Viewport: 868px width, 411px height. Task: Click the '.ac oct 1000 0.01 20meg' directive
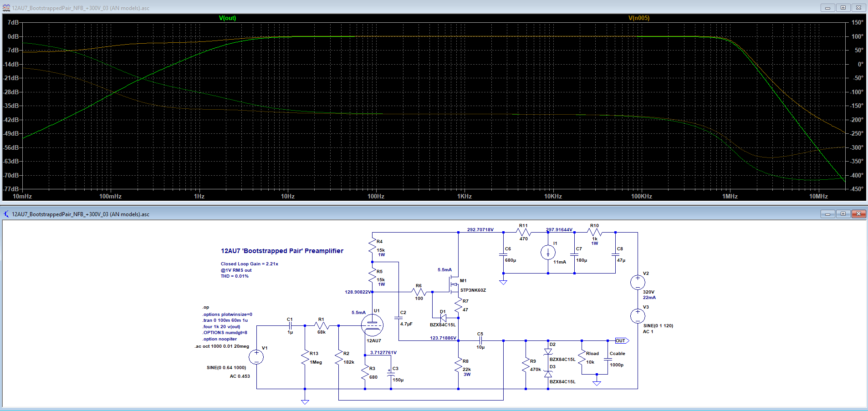[222, 346]
